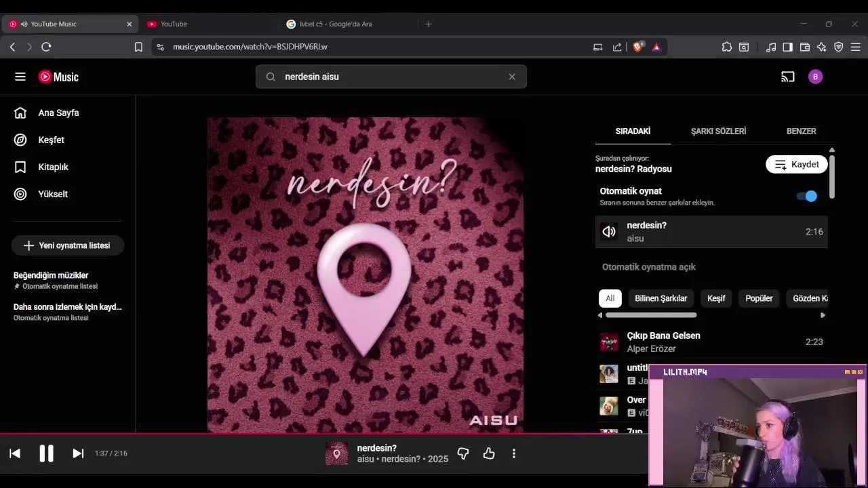This screenshot has width=868, height=488.
Task: Click the small player bar album thumbnail
Action: tap(337, 453)
